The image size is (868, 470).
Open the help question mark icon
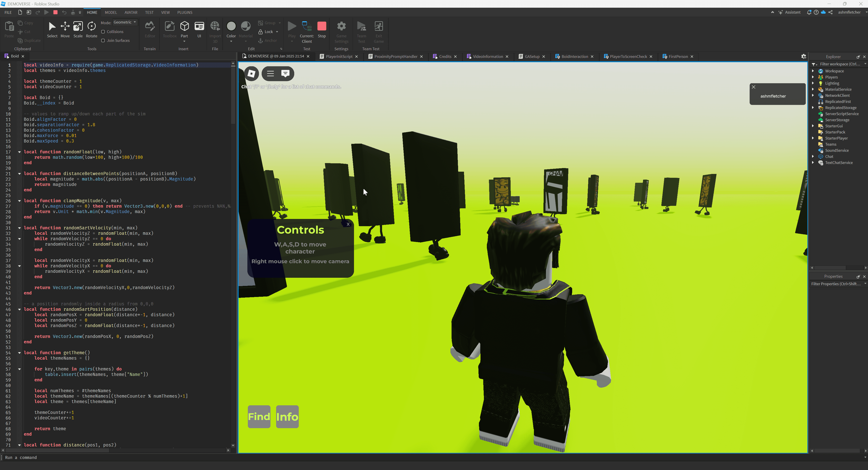tap(816, 12)
